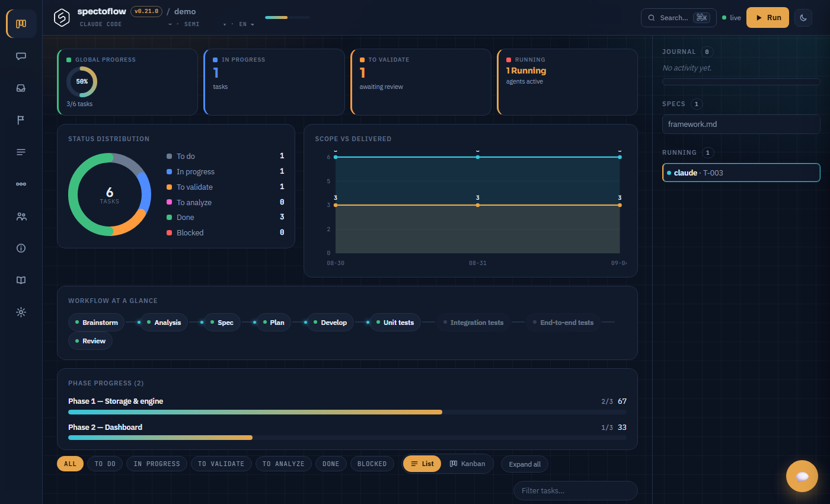Select the IN PROGRESS filter pill
The width and height of the screenshot is (830, 504).
(x=157, y=464)
